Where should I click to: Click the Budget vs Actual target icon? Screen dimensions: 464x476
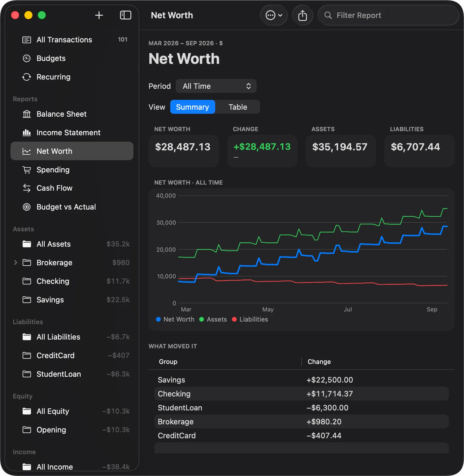27,207
